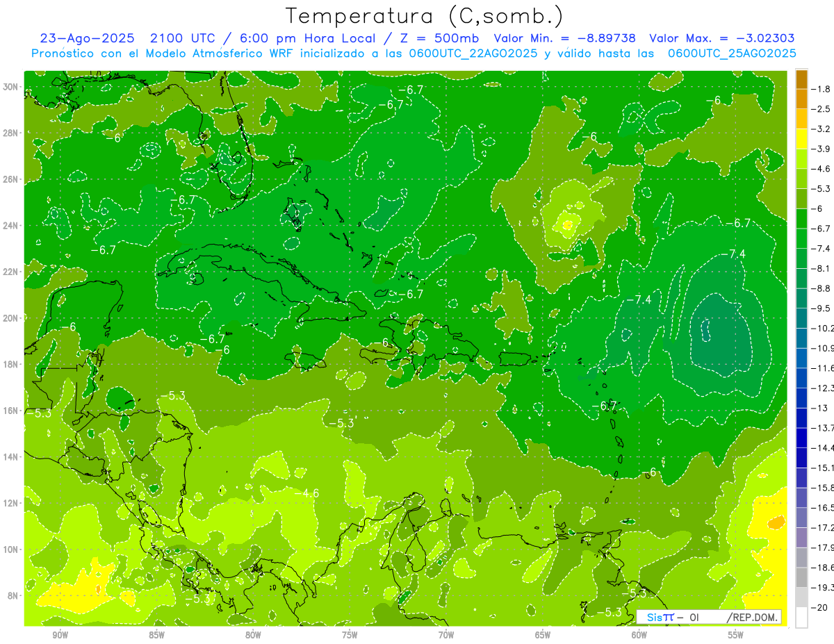
Task: Click the -9.5 value on the color bar
Action: pos(821,308)
